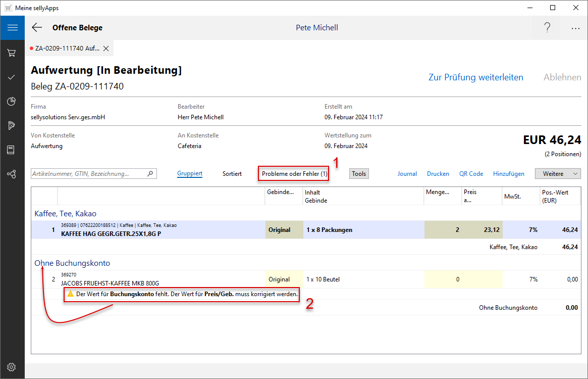Select the checkmark sidebar icon
This screenshot has height=379, width=588.
coord(11,77)
